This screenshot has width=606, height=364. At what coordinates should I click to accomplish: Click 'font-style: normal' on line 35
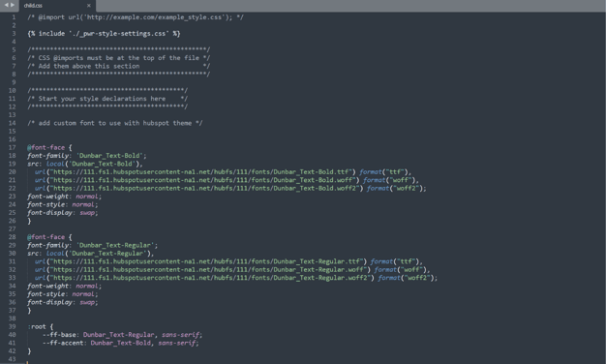coord(62,294)
